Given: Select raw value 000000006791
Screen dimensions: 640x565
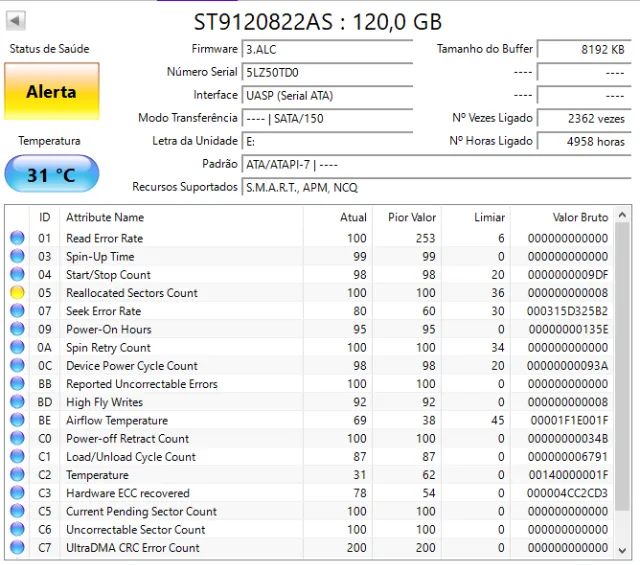Looking at the screenshot, I should tap(568, 456).
